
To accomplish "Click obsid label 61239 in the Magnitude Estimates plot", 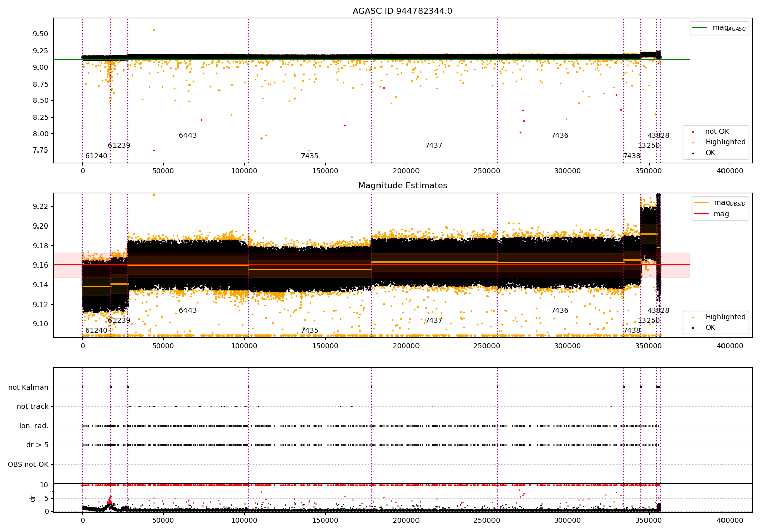I will tap(119, 321).
